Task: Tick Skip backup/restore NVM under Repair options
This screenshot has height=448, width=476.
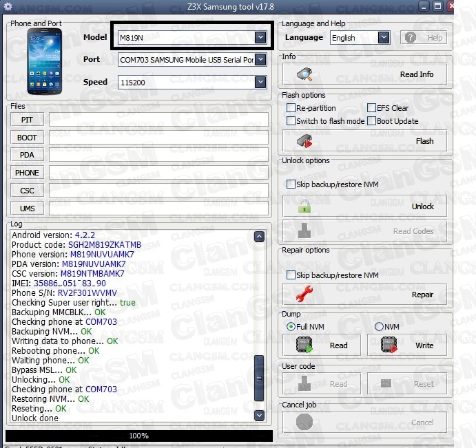Action: coord(291,275)
